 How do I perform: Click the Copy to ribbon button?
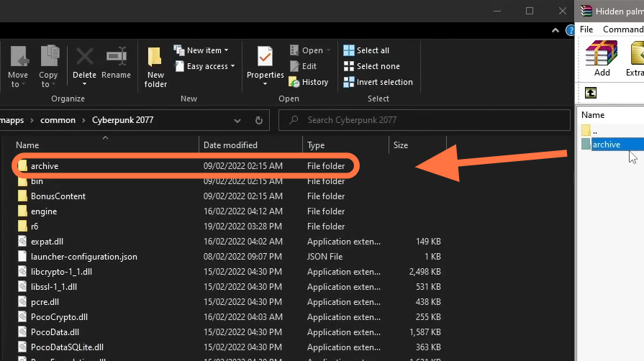(48, 67)
